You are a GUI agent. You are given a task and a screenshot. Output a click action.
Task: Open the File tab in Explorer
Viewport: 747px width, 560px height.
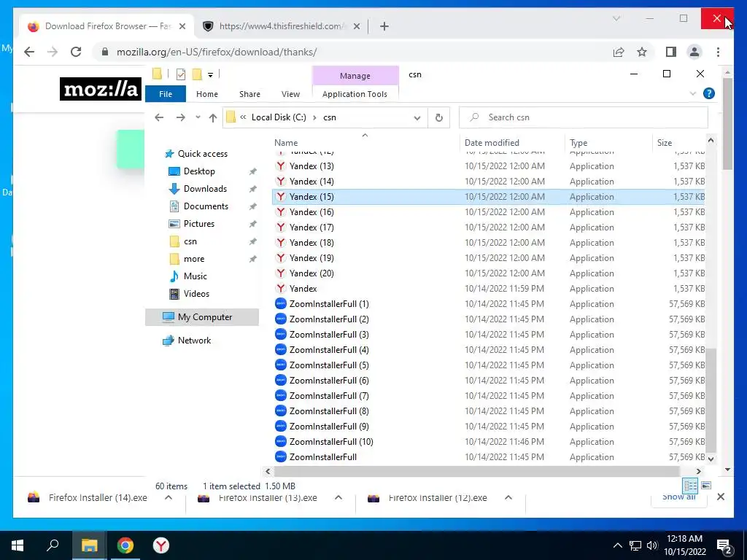pos(166,94)
